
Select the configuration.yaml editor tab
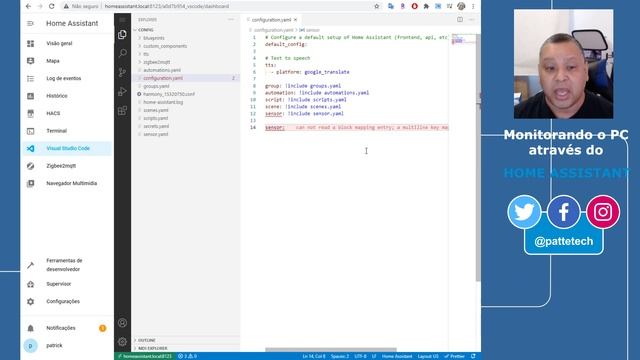[271, 20]
